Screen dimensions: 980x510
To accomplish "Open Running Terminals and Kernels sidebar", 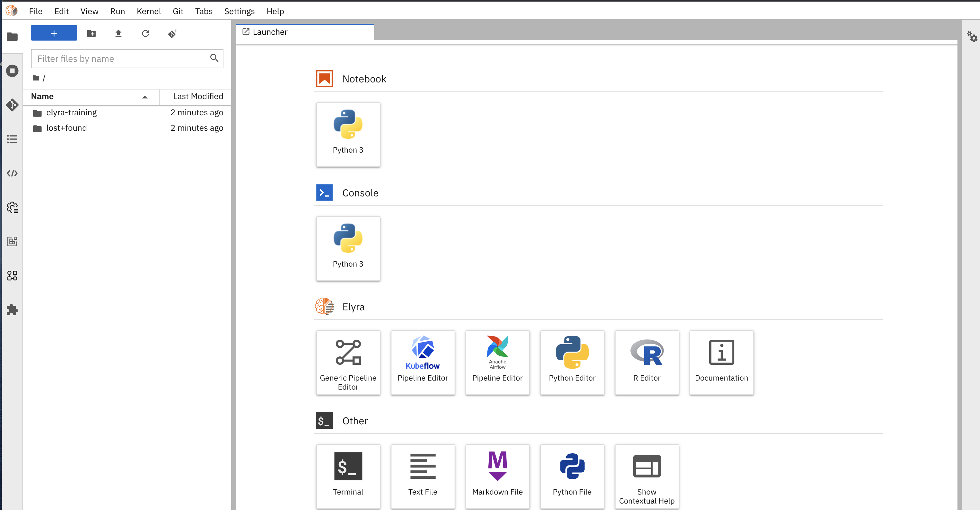I will pos(12,71).
